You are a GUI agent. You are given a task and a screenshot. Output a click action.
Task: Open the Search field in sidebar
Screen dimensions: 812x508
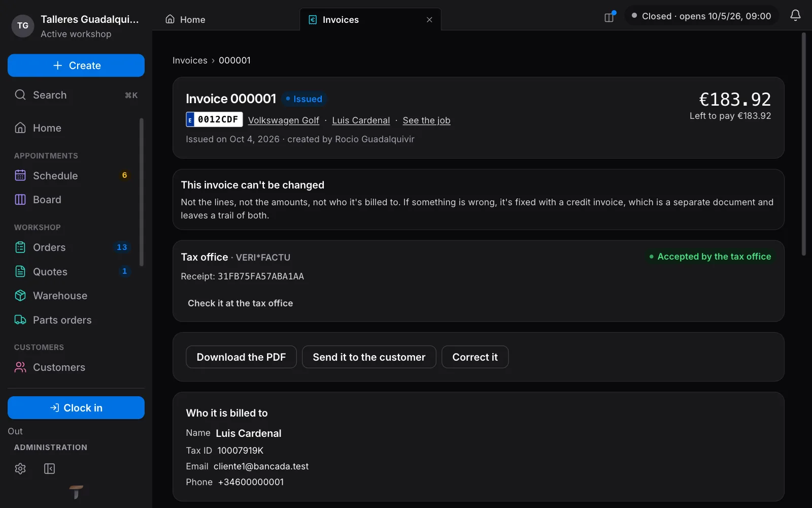(x=76, y=95)
